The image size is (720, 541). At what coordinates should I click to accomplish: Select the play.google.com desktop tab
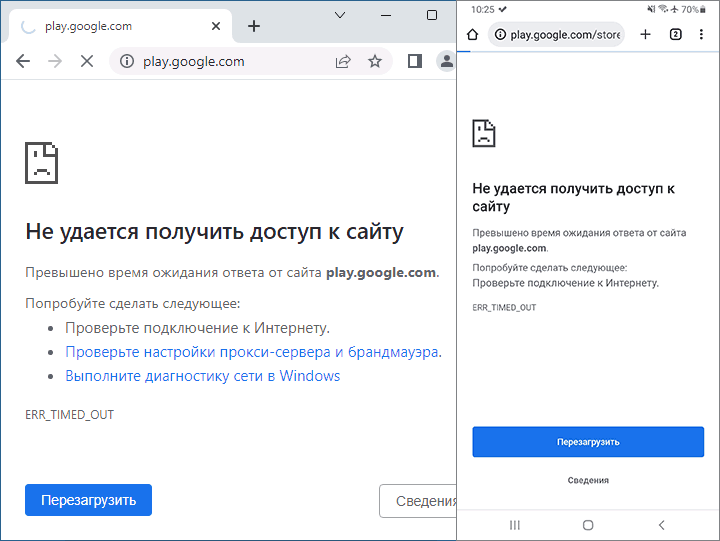[120, 26]
